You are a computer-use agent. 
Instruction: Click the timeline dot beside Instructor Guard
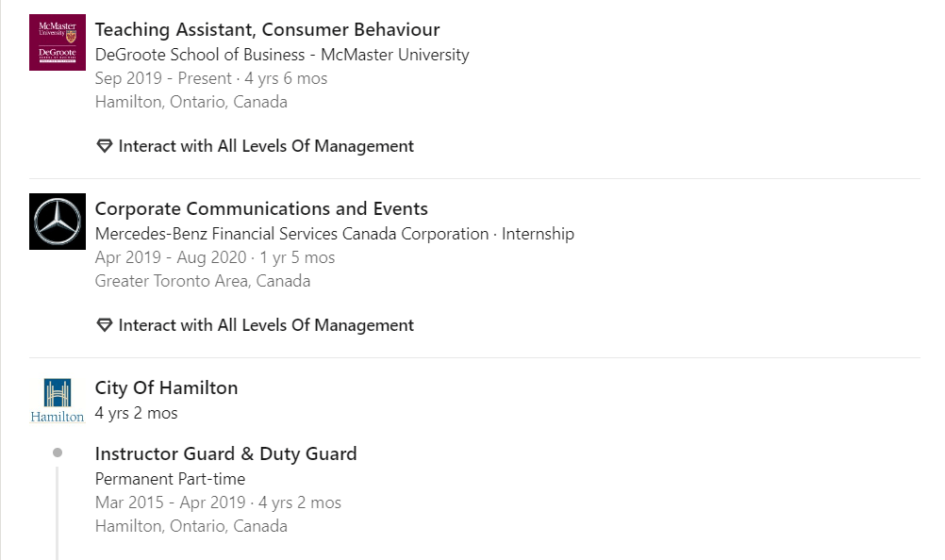click(x=58, y=453)
